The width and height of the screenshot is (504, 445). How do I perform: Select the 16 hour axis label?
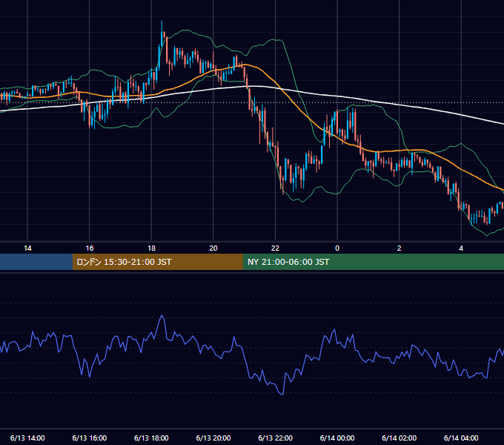click(90, 248)
